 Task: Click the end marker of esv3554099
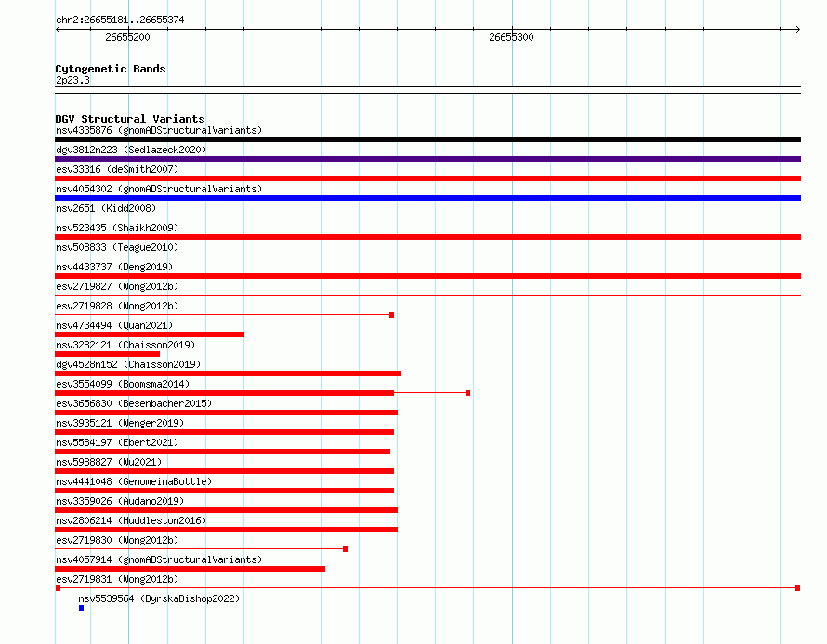point(467,393)
